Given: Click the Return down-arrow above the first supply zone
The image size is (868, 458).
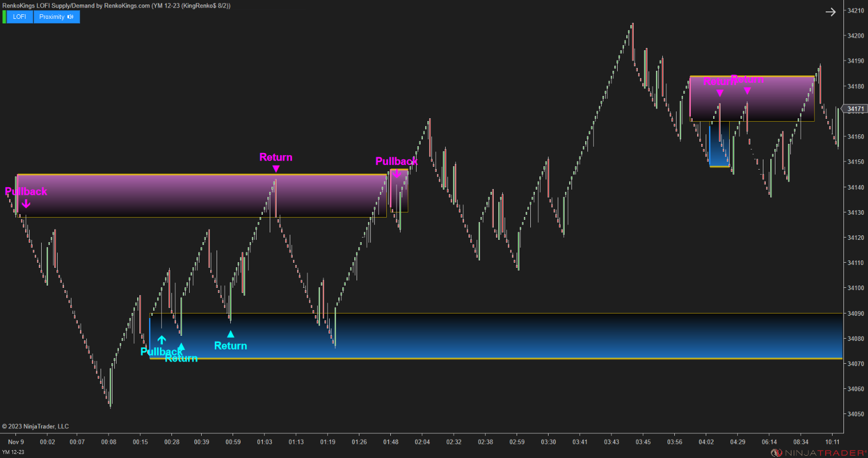Looking at the screenshot, I should [x=276, y=168].
